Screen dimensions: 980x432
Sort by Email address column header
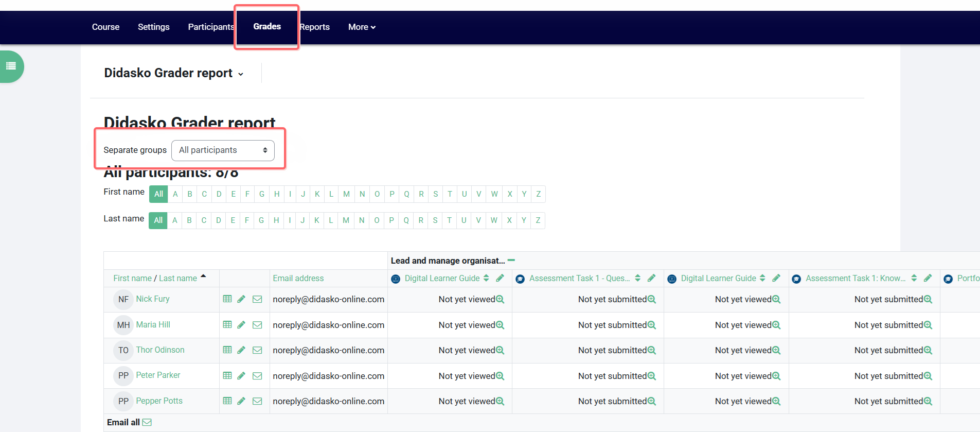pyautogui.click(x=298, y=278)
